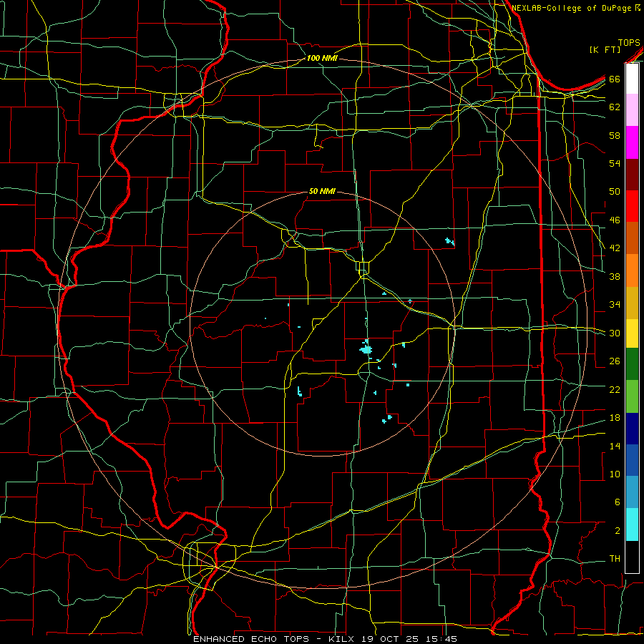Click the legend value 18
This screenshot has height=644, width=644.
click(615, 418)
